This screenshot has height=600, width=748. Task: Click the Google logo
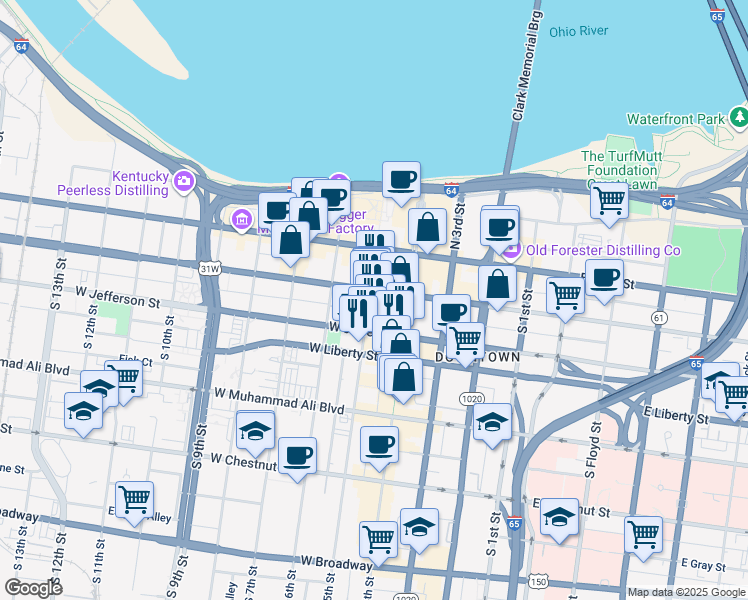34,588
